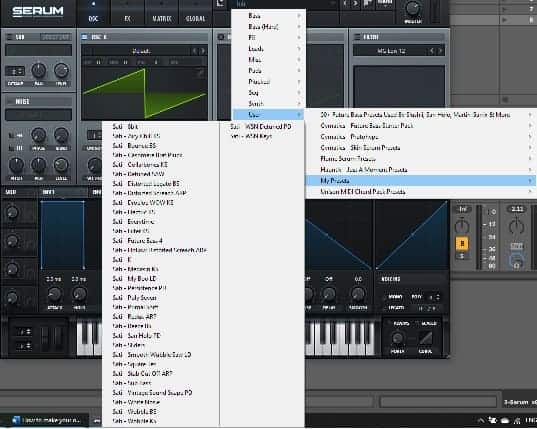Click the Ableton track pan knob

462,226
